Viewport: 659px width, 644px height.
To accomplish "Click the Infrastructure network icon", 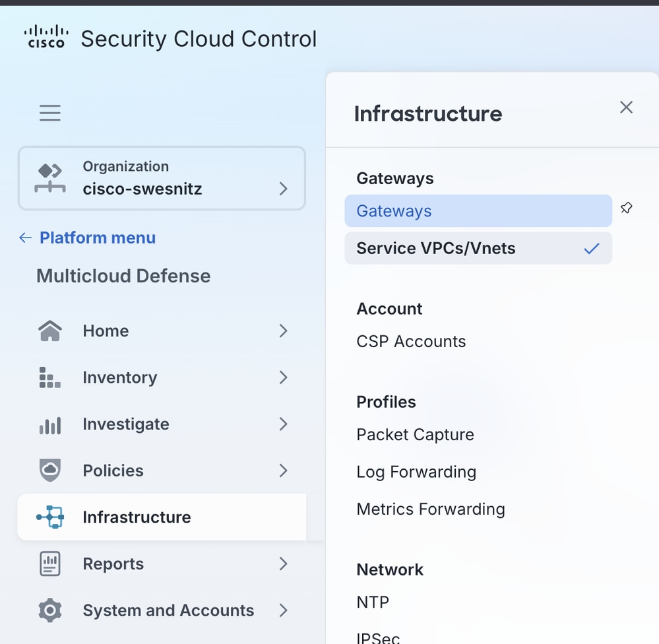I will (50, 517).
